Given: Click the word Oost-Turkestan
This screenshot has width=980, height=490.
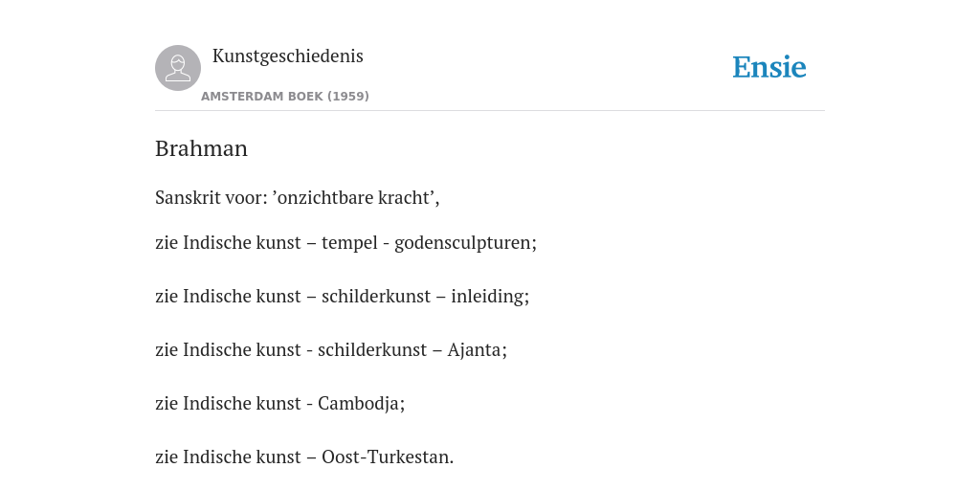Looking at the screenshot, I should 386,457.
